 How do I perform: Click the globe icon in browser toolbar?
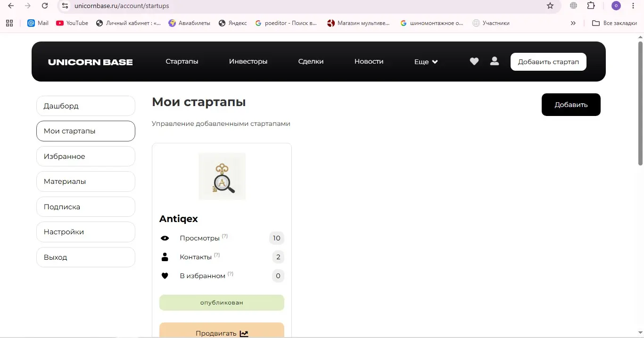click(574, 6)
